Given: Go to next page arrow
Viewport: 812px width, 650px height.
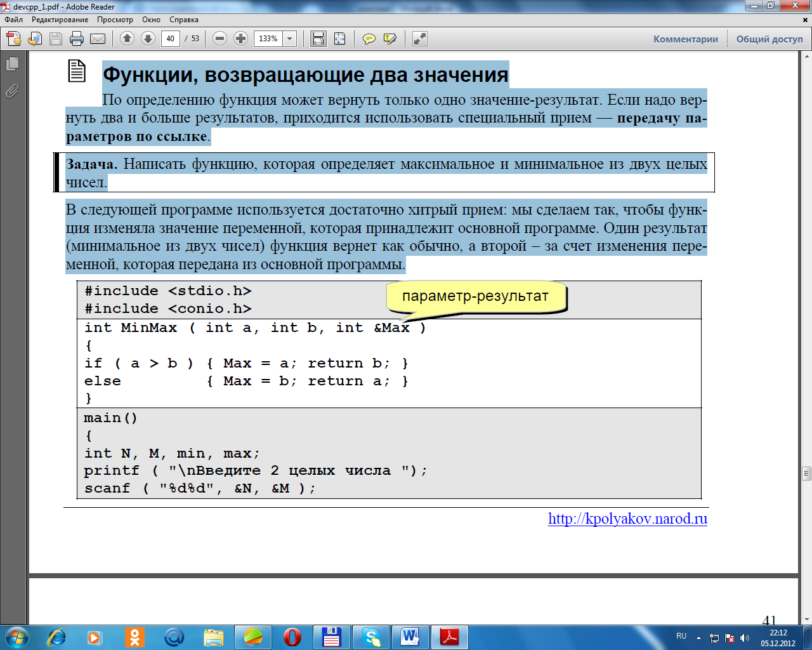Looking at the screenshot, I should pyautogui.click(x=148, y=39).
